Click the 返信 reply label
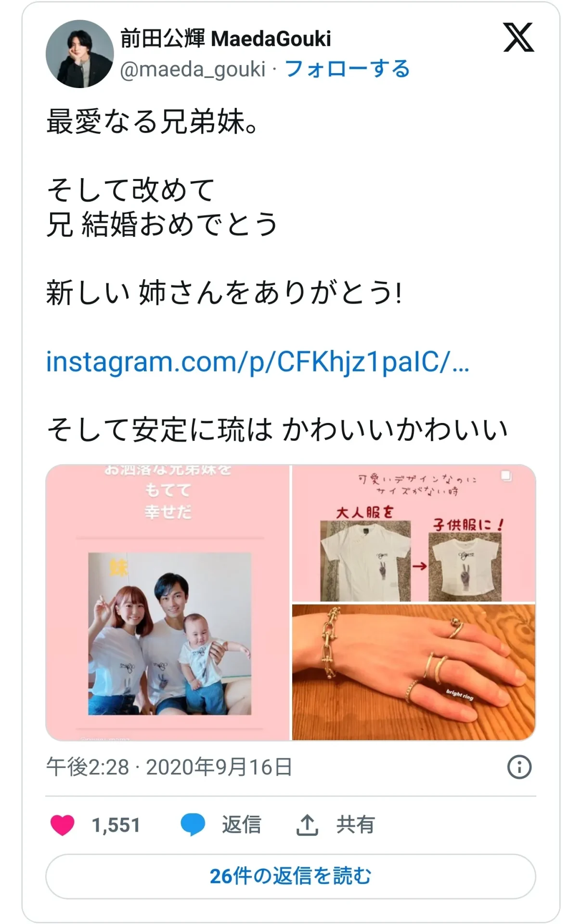Screen dimensions: 582x924 point(241,825)
